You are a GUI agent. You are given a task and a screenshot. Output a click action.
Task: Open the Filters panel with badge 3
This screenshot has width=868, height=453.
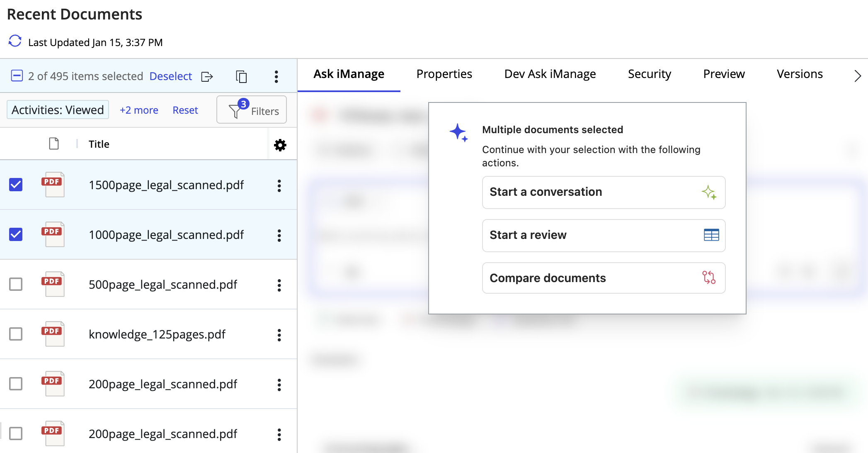tap(252, 110)
